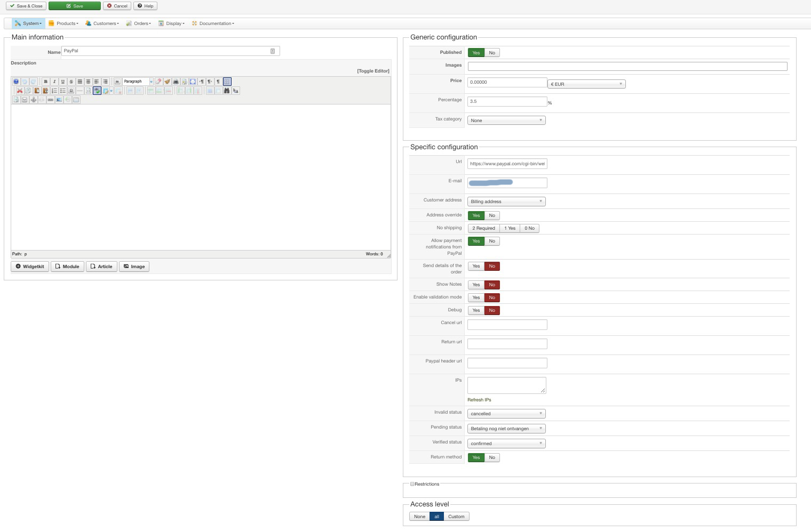Click the Save & Close button
811x532 pixels.
click(26, 6)
